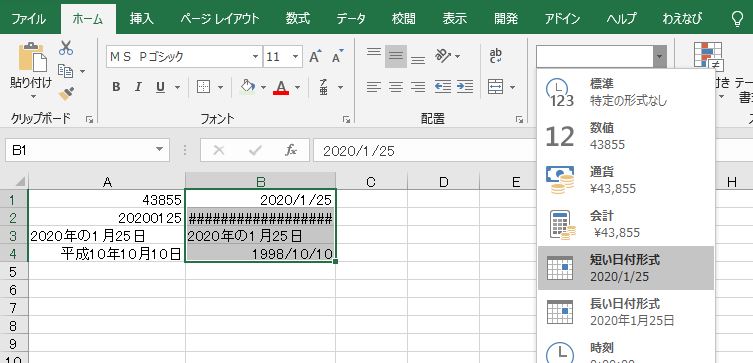The image size is (753, 363).
Task: Apply red font color
Action: (281, 87)
